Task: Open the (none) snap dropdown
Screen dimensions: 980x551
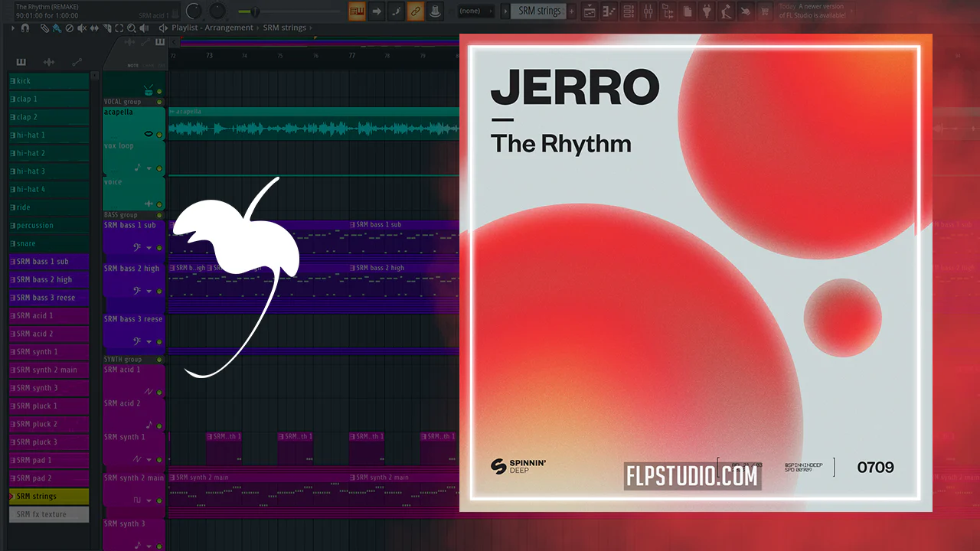Action: point(475,11)
